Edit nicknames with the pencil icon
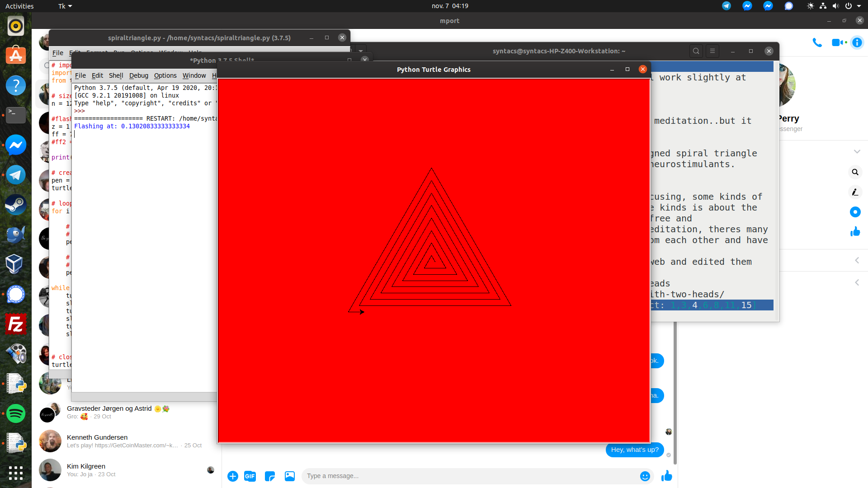The height and width of the screenshot is (488, 868). tap(855, 192)
